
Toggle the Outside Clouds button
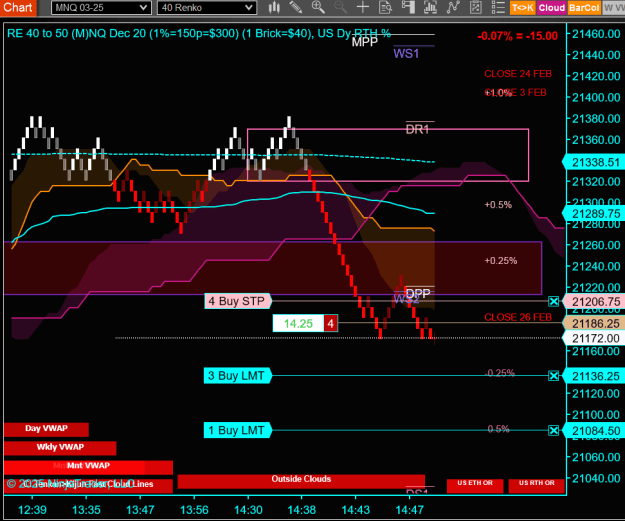click(301, 480)
